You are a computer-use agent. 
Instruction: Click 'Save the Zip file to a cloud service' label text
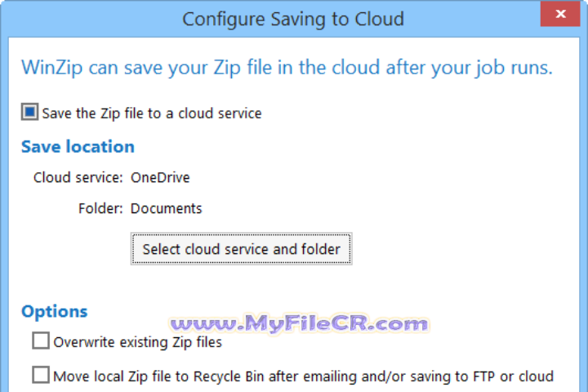click(151, 113)
